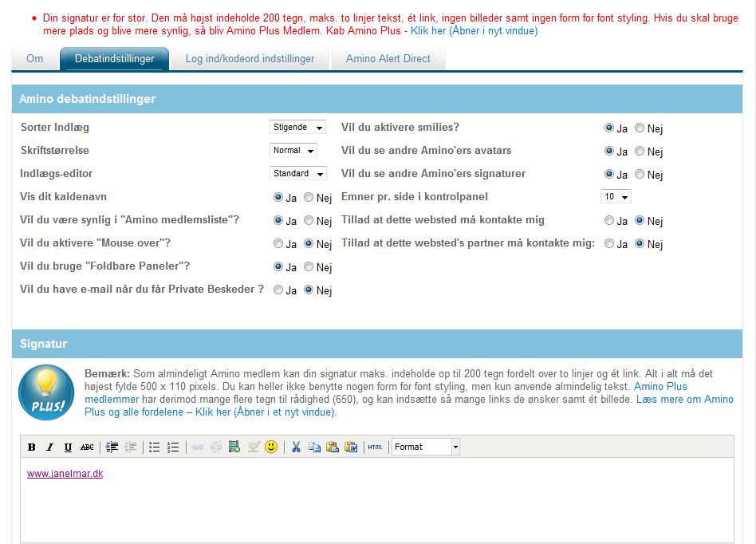The width and height of the screenshot is (756, 544).
Task: Select Nej for "Vis dit kaldenavn"
Action: point(309,197)
